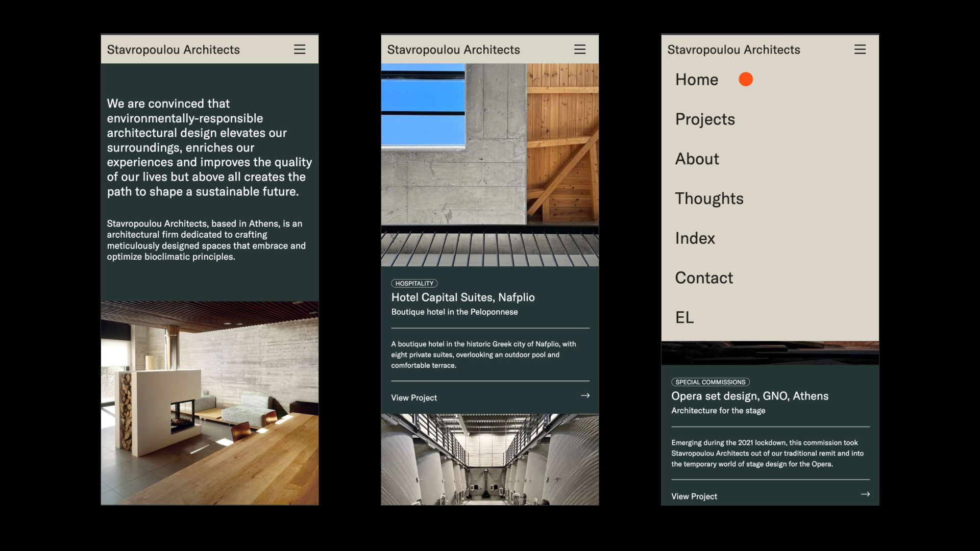Viewport: 980px width, 551px height.
Task: Open hamburger menu on left phone screen
Action: (300, 49)
